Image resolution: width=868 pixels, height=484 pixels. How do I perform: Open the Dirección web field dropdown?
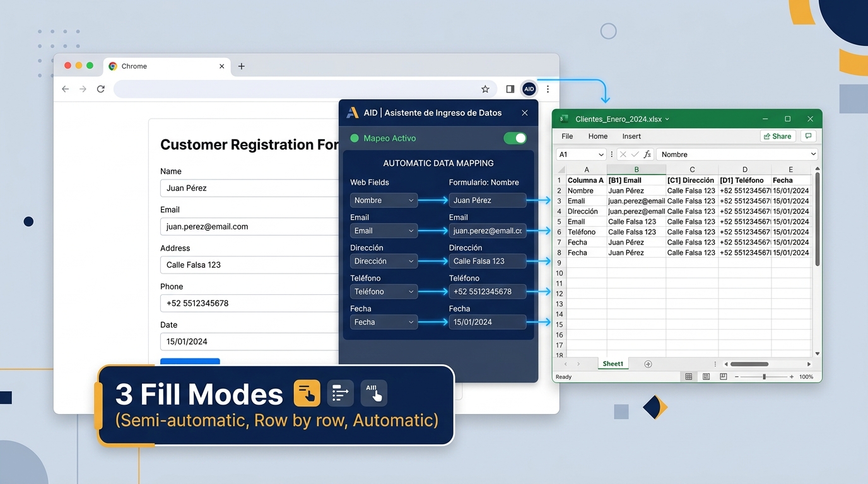click(x=384, y=261)
